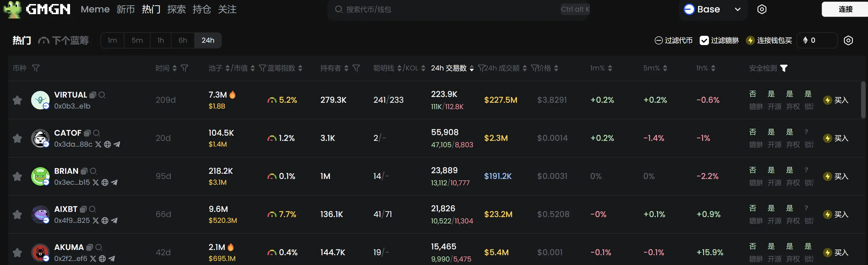The height and width of the screenshot is (265, 868).
Task: Click 买入 for VIRTUAL
Action: click(836, 100)
